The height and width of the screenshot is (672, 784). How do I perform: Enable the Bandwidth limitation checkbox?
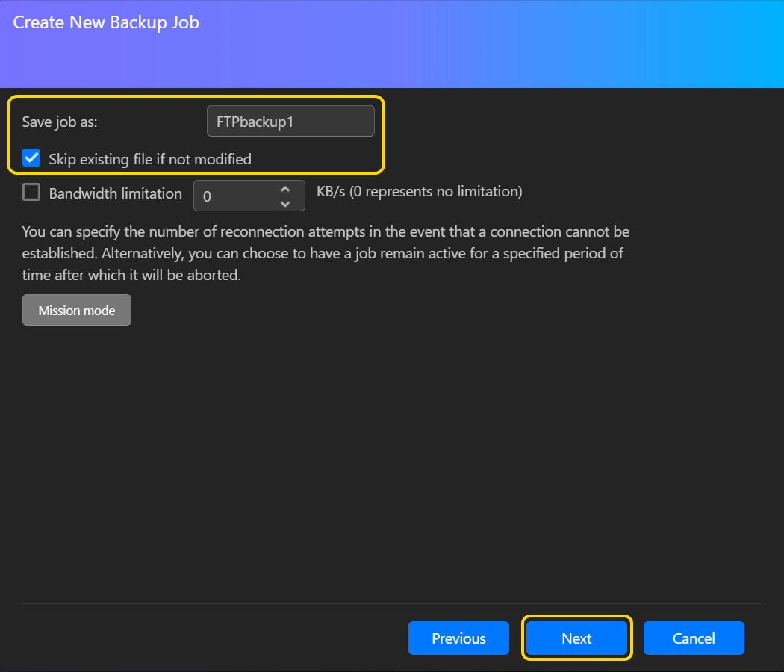[x=31, y=193]
